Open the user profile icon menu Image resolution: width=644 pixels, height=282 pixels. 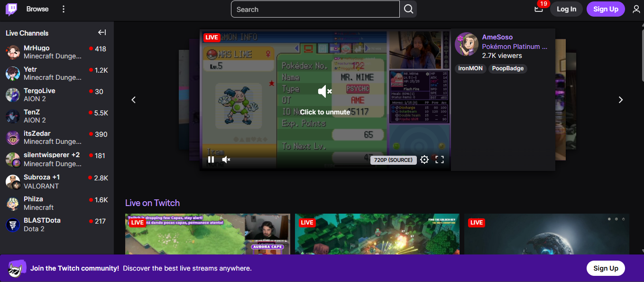(636, 9)
